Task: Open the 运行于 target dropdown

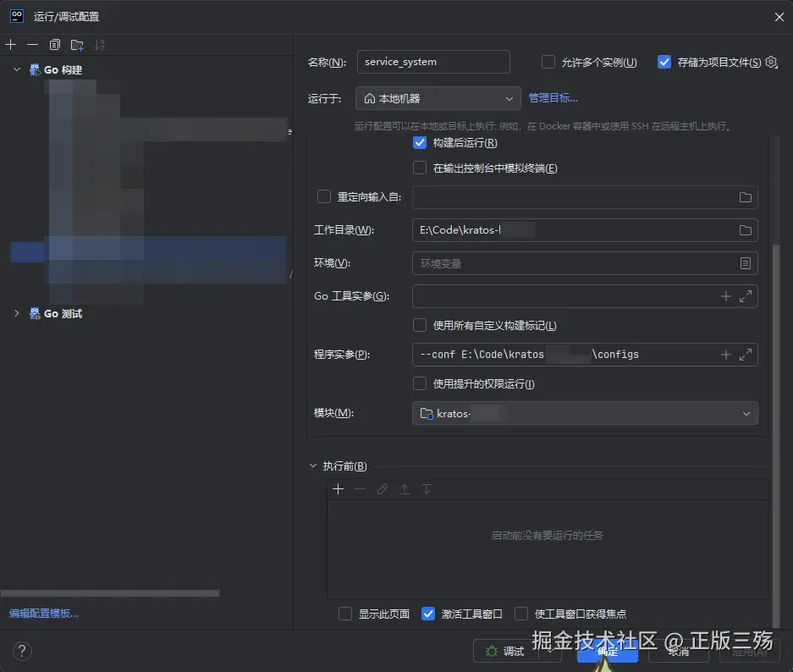Action: (x=508, y=98)
